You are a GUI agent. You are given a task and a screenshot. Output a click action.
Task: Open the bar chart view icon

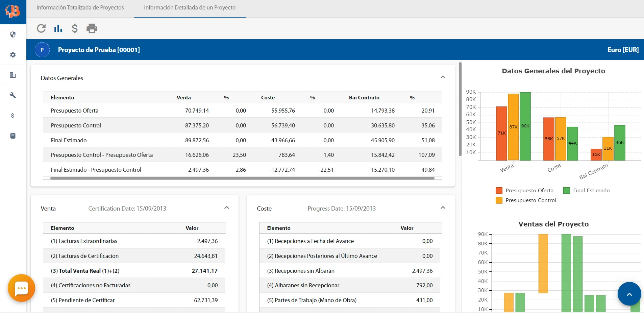[58, 28]
